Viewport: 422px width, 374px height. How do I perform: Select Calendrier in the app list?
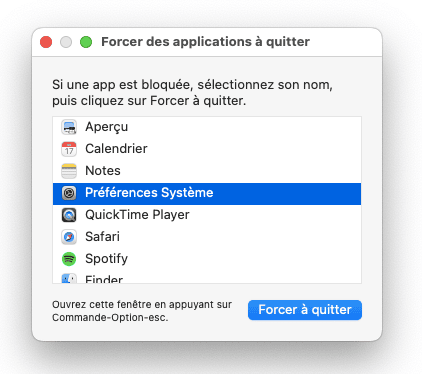click(x=207, y=149)
